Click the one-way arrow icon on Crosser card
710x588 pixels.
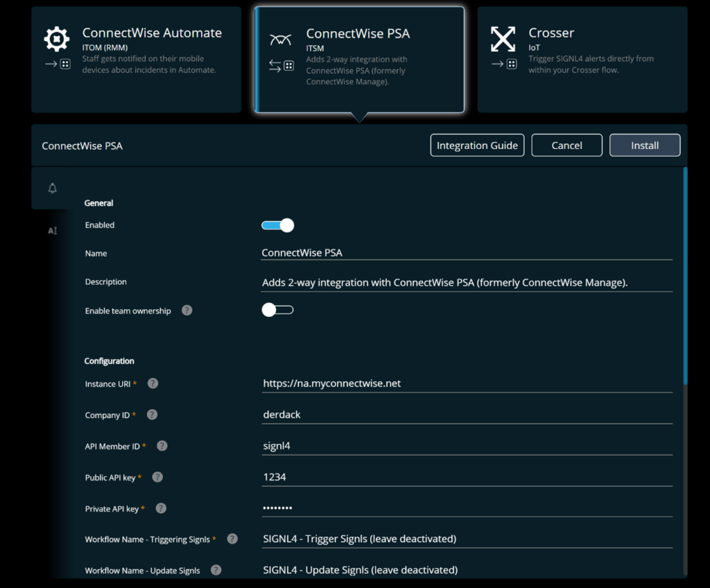tap(504, 64)
